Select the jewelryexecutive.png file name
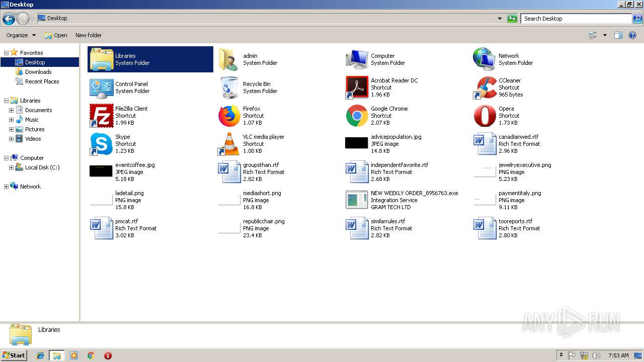 525,165
